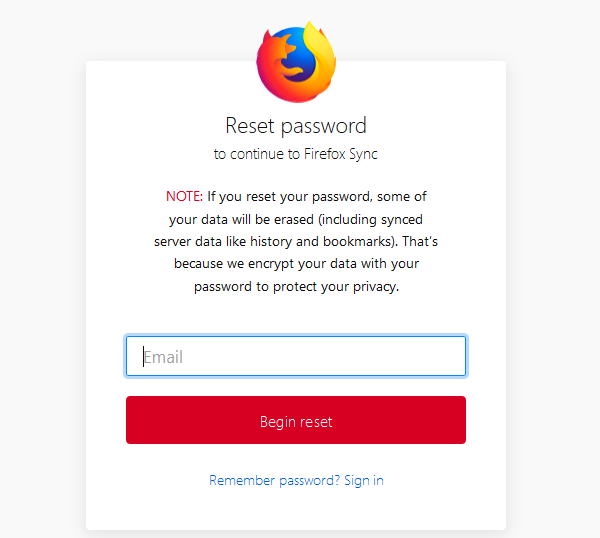Click the Firefox logo icon
600x538 pixels.
pyautogui.click(x=296, y=60)
